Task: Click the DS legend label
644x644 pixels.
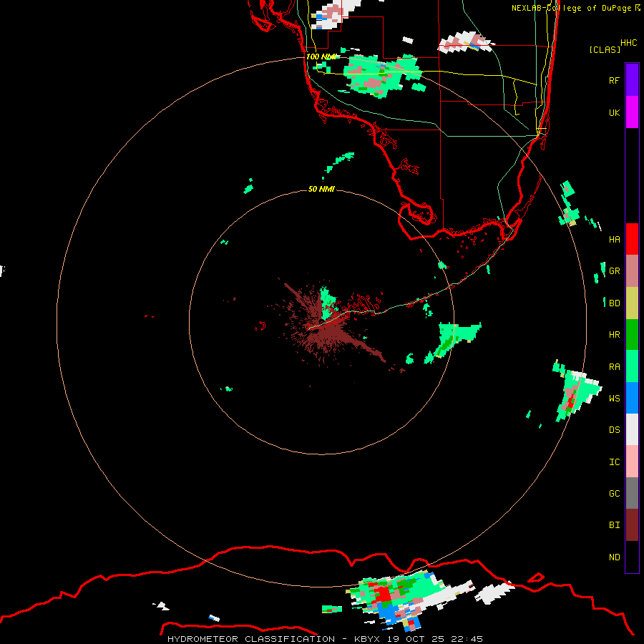Action: 615,430
